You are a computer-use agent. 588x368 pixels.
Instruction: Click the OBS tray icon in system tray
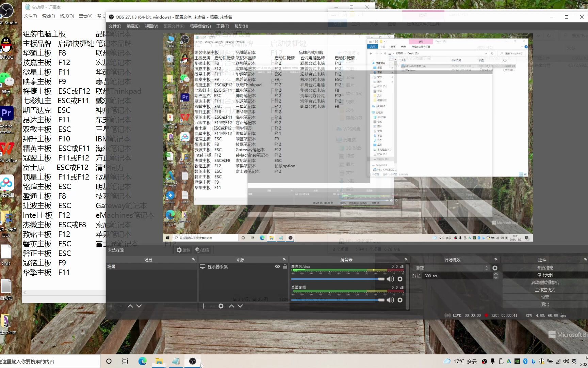(x=485, y=361)
